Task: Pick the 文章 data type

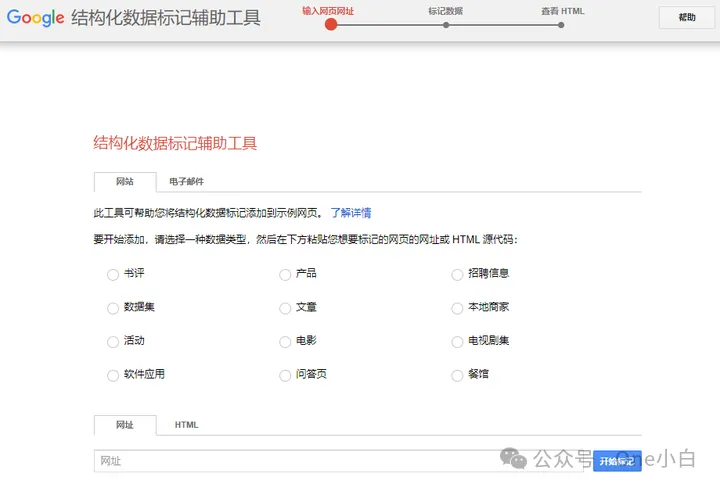Action: tap(285, 308)
